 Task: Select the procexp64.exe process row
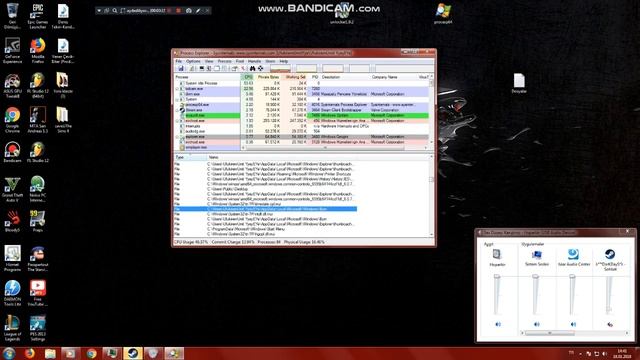(x=302, y=104)
